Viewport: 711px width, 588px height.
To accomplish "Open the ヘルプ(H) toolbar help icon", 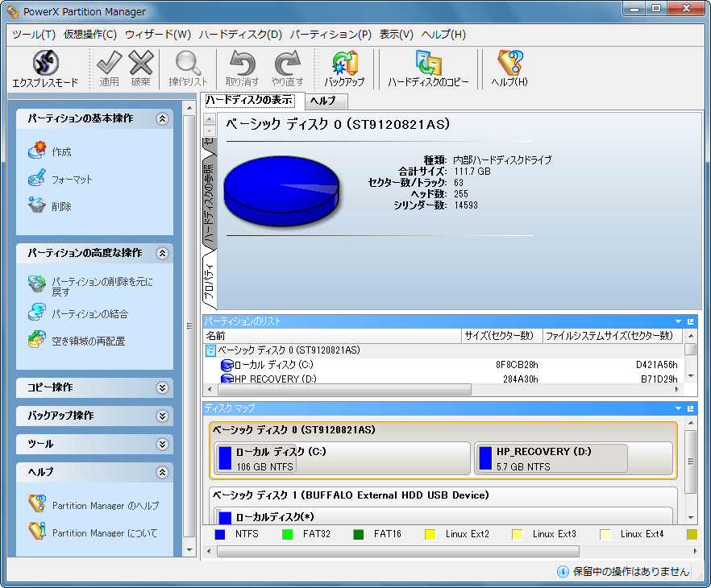I will pos(509,63).
